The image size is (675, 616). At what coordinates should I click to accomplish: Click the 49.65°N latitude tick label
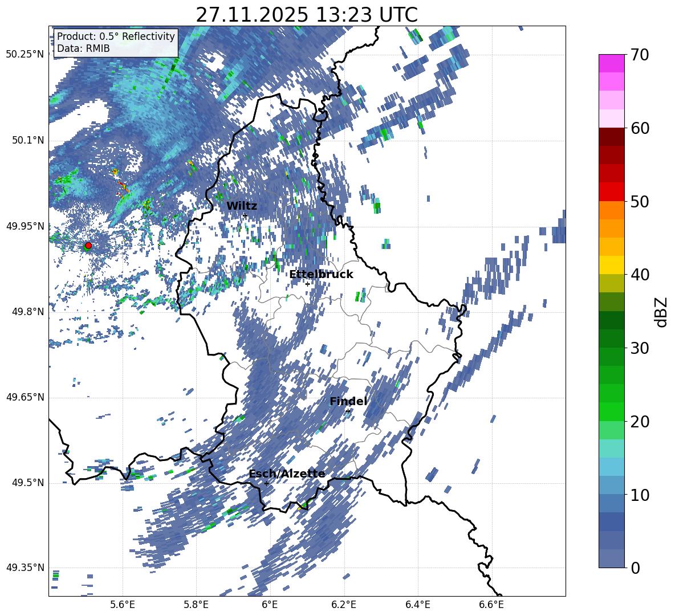(x=26, y=397)
